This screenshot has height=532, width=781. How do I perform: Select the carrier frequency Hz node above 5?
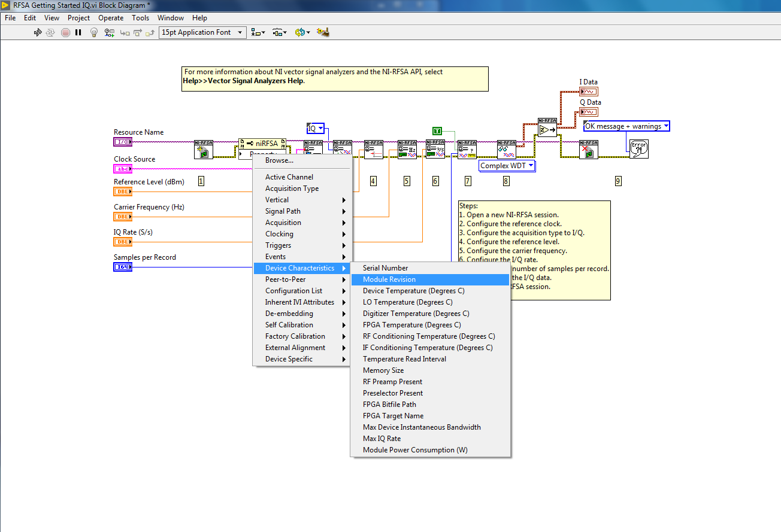pos(407,150)
